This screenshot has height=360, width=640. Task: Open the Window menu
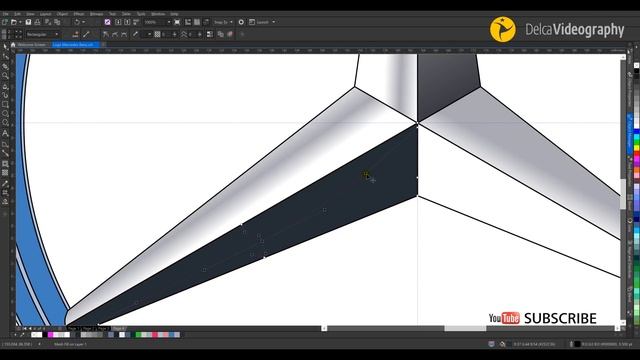[158, 14]
